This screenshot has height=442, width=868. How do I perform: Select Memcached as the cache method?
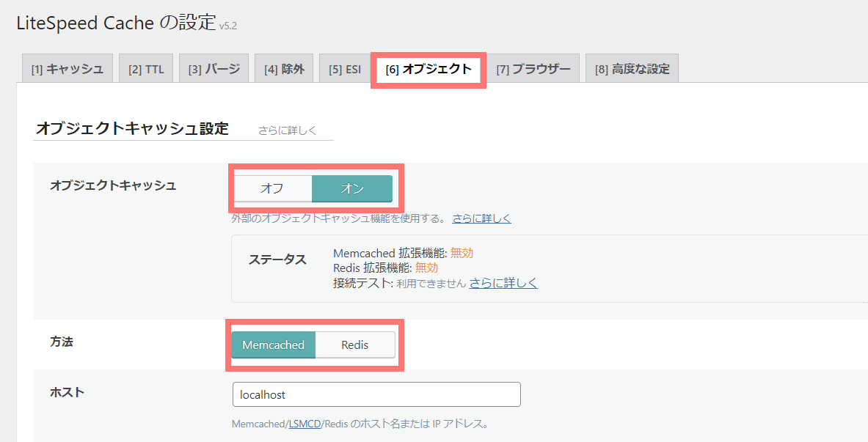[274, 345]
